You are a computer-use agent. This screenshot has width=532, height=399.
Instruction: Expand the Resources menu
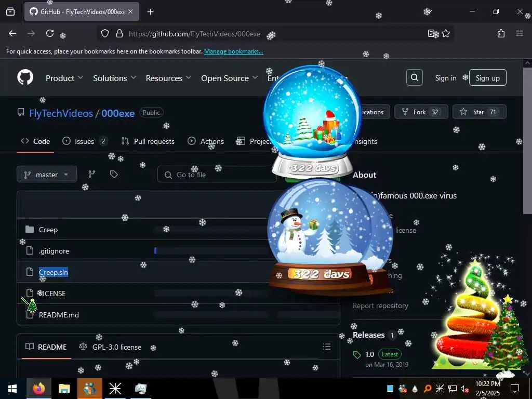click(168, 78)
